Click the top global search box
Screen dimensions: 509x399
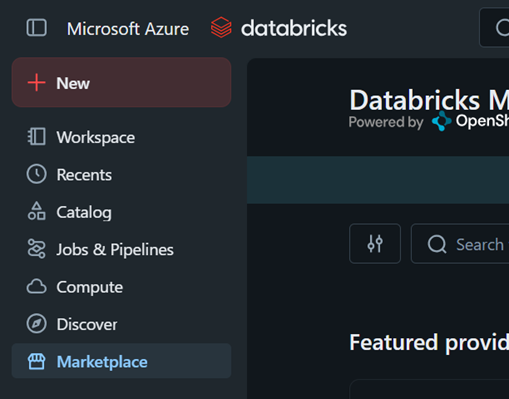click(x=494, y=28)
